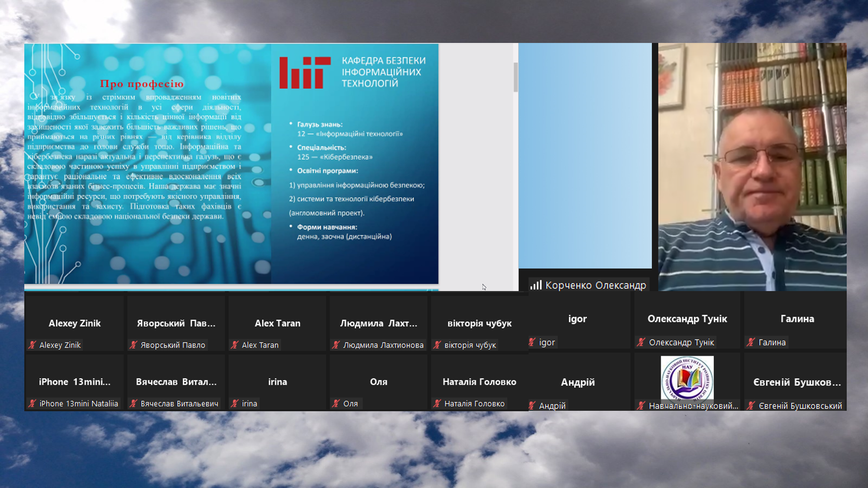Click muted mic icon next to Alexey Zinik

[33, 345]
